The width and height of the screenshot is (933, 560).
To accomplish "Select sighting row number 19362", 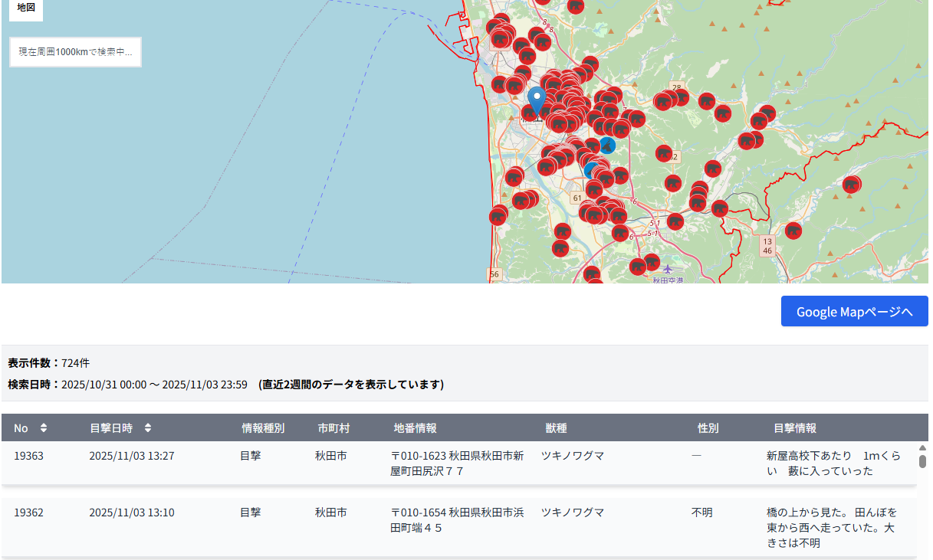I will 28,513.
